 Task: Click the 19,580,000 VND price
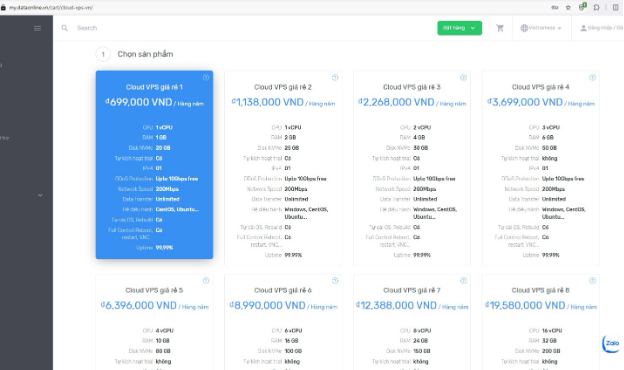click(525, 306)
